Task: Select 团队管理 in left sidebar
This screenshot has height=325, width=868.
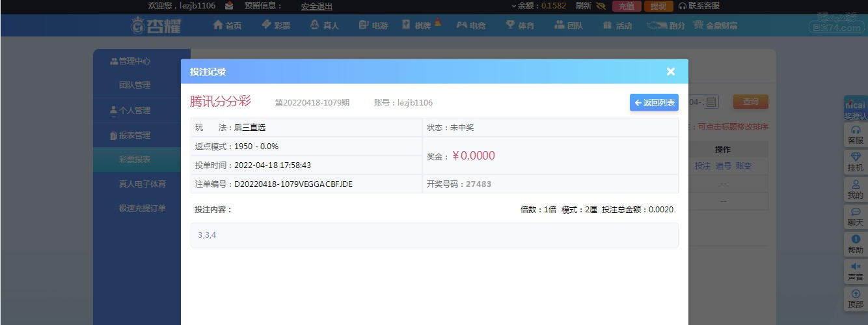Action: (x=135, y=85)
